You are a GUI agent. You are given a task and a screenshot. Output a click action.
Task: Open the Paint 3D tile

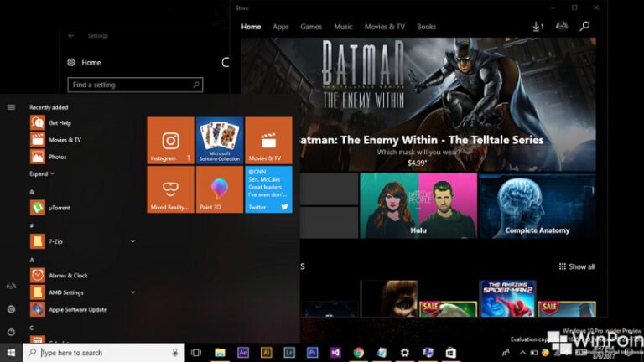click(x=220, y=189)
